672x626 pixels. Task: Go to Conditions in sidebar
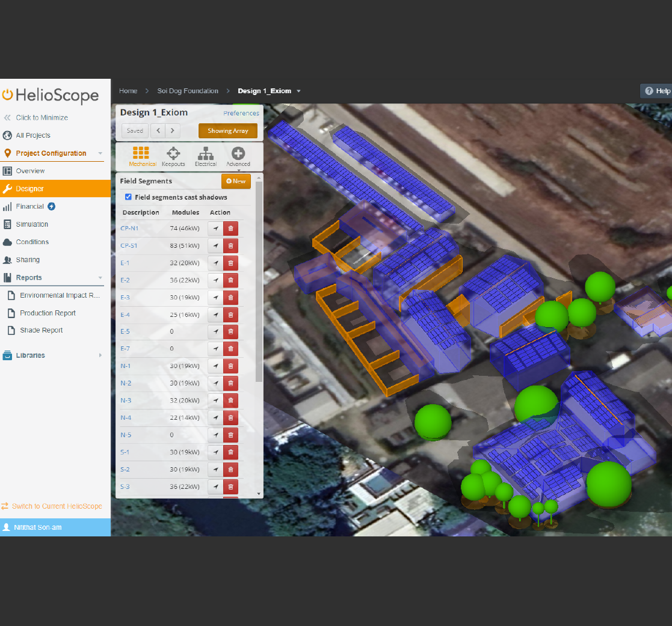point(32,242)
